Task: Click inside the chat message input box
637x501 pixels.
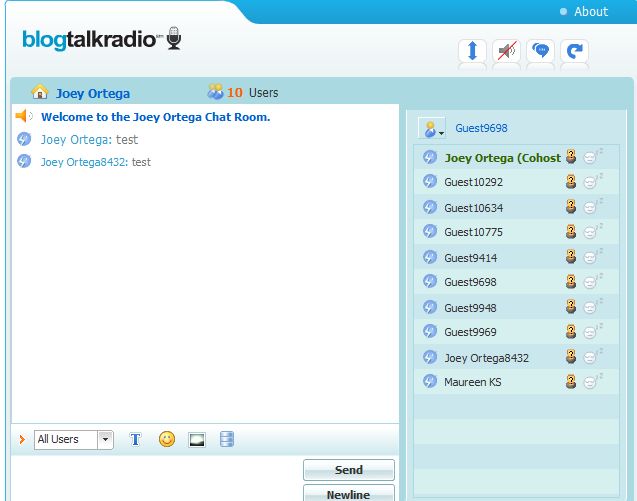Action: point(156,478)
